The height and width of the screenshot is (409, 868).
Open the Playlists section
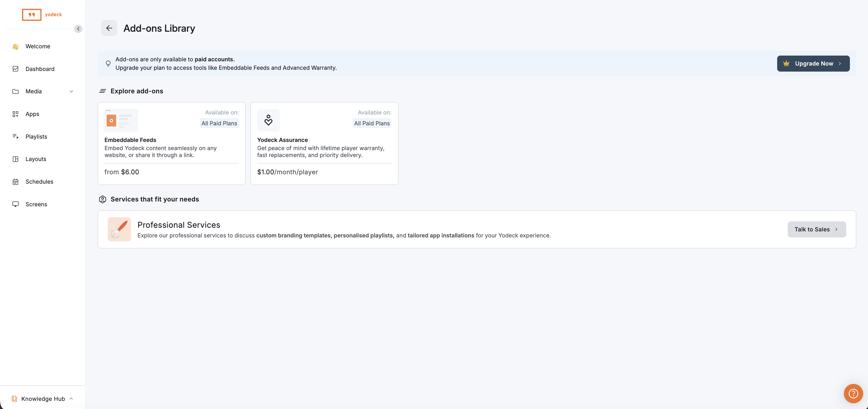[36, 137]
